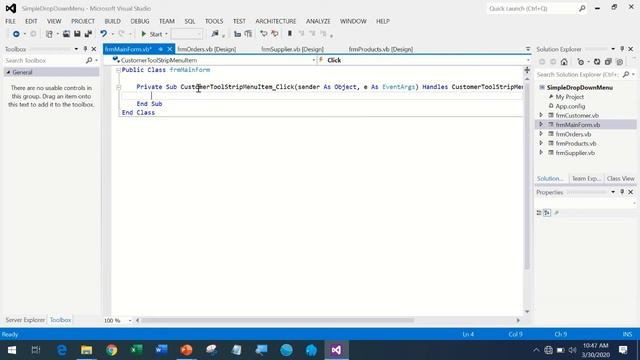Open the Toolbox window position dropdown
This screenshot has width=640, height=360.
tap(76, 49)
